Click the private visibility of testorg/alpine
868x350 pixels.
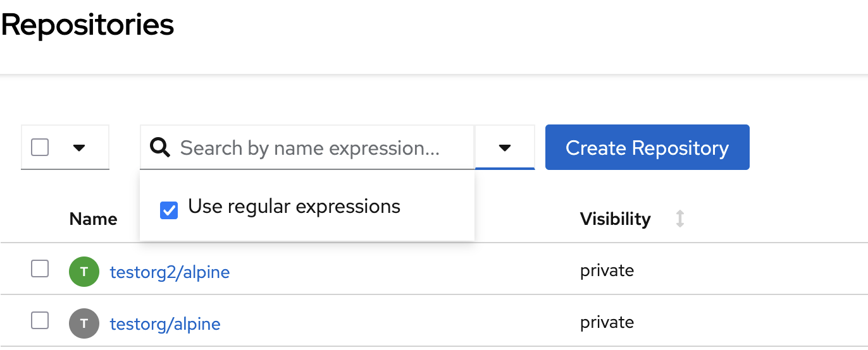(607, 323)
